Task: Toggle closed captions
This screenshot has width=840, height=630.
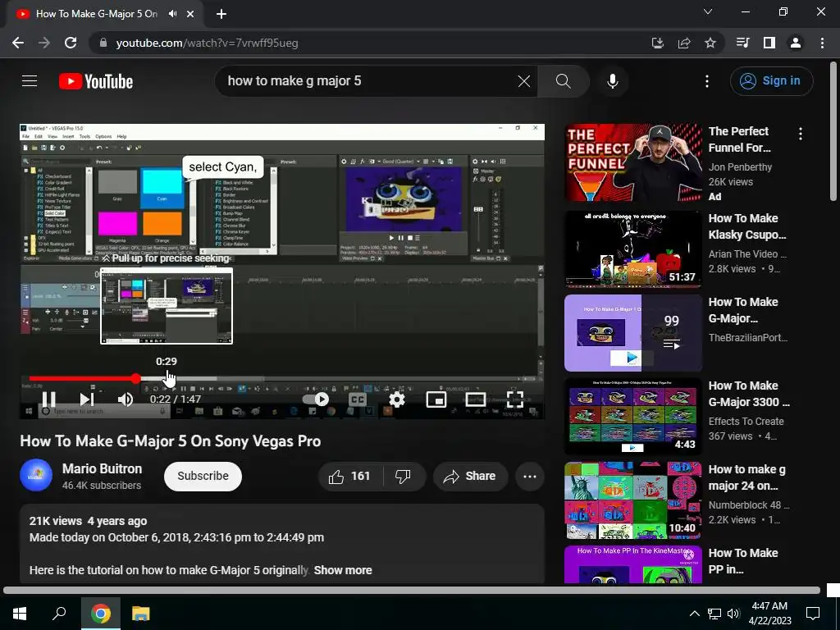Action: pos(358,399)
